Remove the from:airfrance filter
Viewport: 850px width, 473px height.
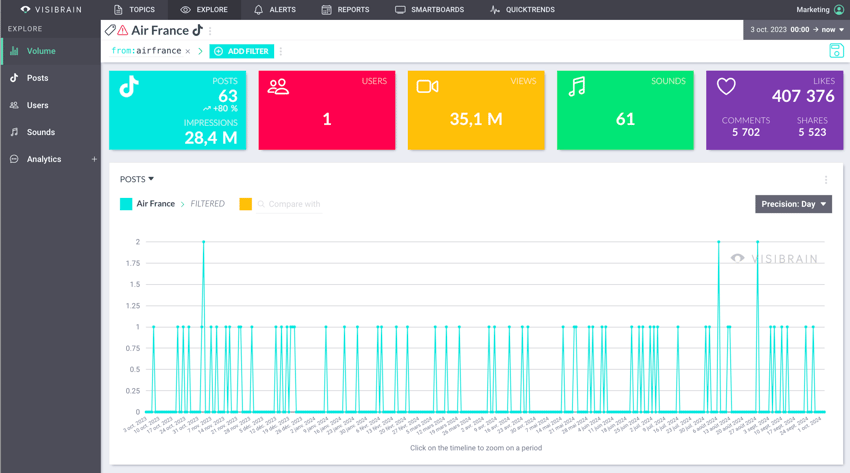[x=188, y=51]
